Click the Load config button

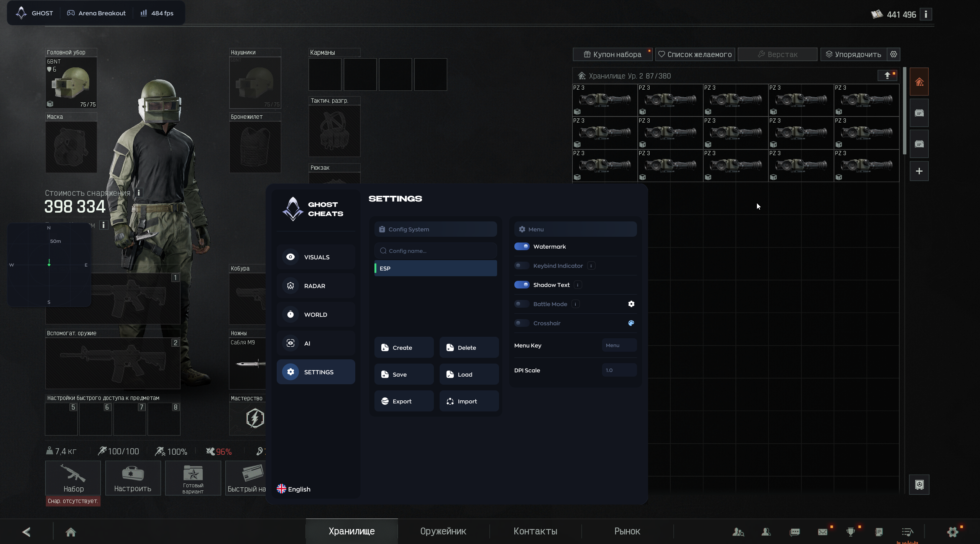(469, 374)
